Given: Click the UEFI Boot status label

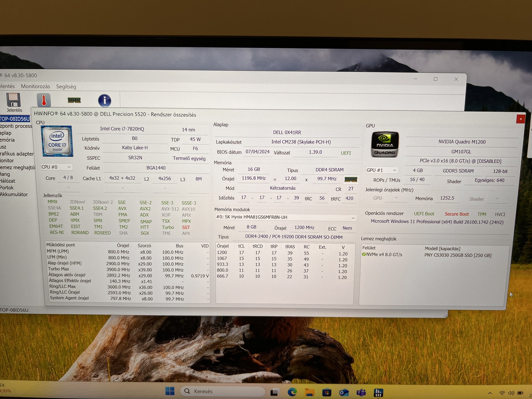Looking at the screenshot, I should (424, 214).
